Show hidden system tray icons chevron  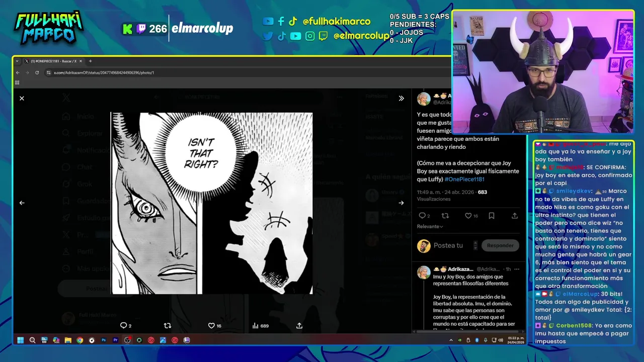click(451, 340)
